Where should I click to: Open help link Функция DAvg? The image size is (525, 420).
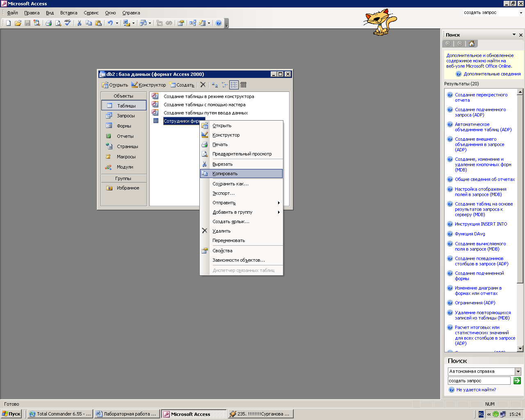pyautogui.click(x=470, y=234)
